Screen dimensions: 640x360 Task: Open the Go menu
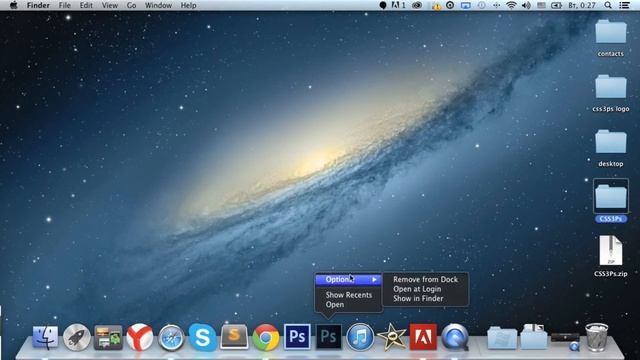click(131, 5)
